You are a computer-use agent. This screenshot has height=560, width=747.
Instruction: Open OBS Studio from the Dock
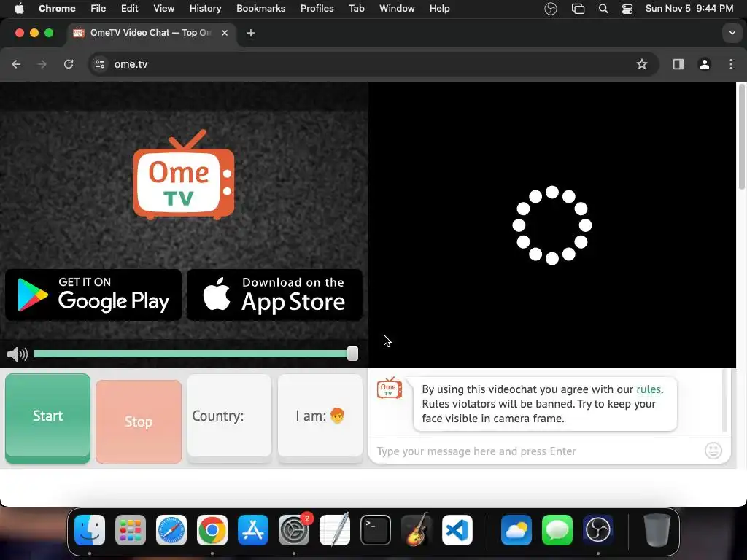click(598, 530)
